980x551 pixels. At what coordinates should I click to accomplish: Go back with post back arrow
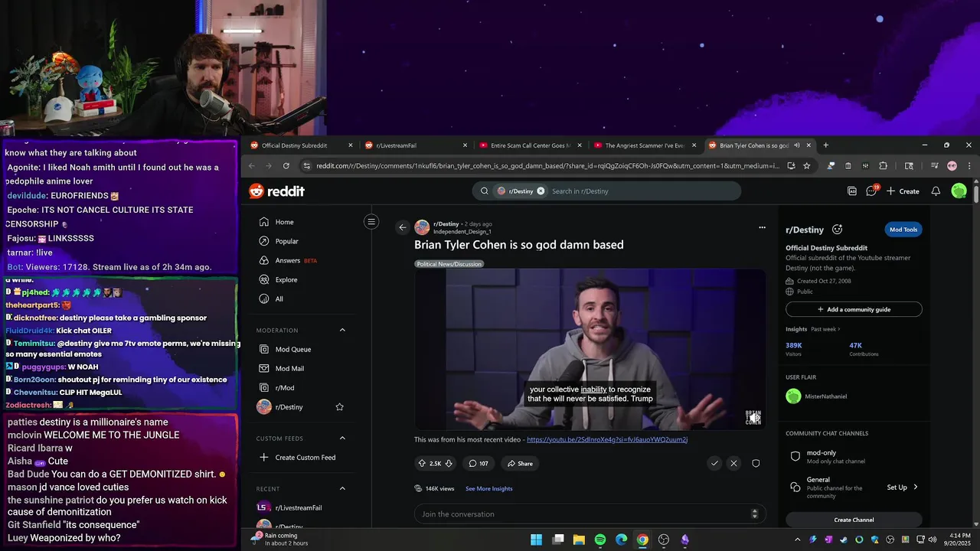403,227
